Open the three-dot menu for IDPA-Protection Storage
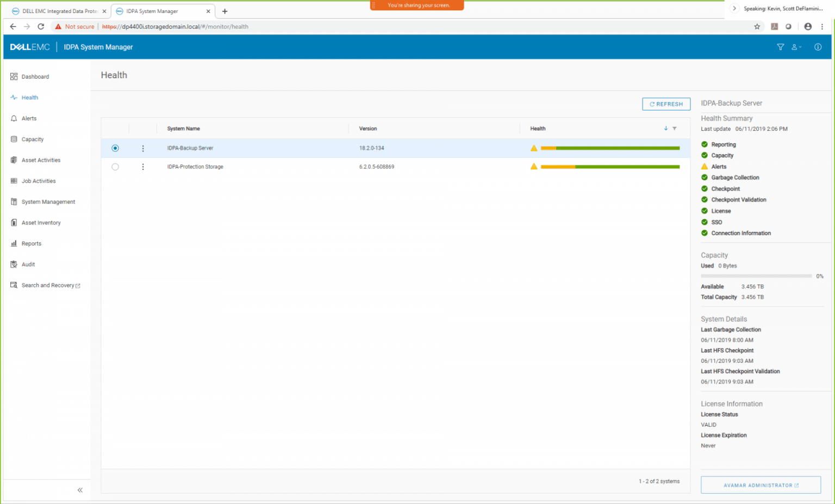Image resolution: width=835 pixels, height=504 pixels. point(143,167)
